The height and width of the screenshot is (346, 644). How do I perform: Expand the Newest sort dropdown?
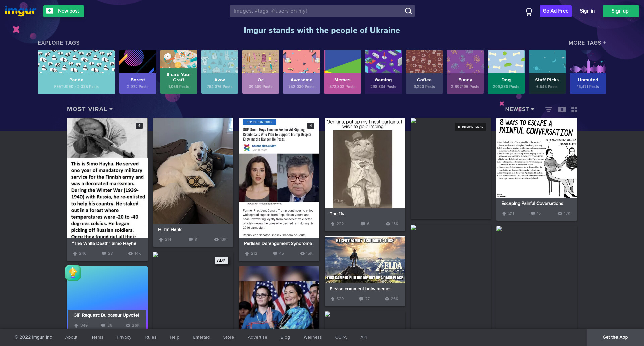pyautogui.click(x=520, y=109)
